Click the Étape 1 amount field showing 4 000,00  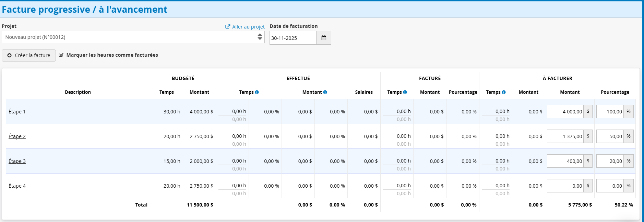point(565,112)
